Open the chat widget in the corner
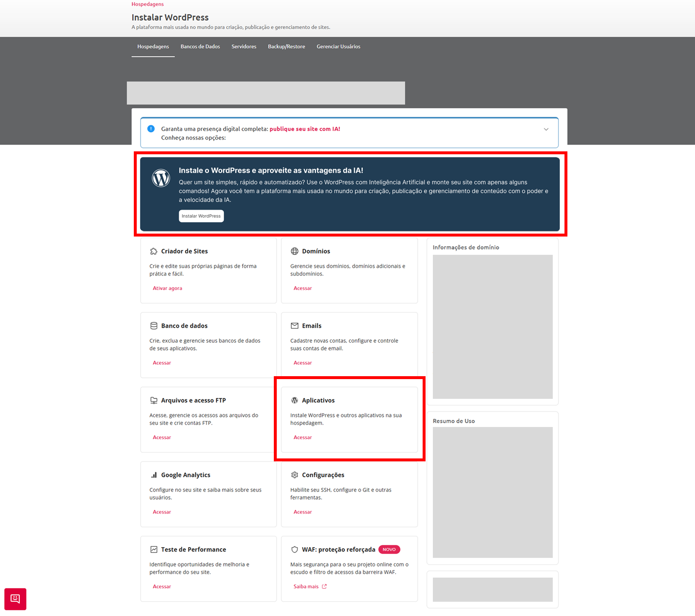Viewport: 695px width, 616px height. (15, 599)
